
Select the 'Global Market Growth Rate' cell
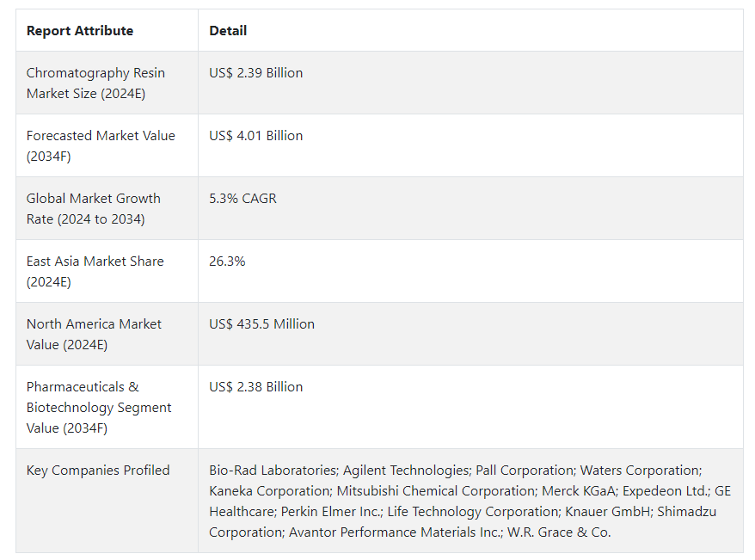coord(93,209)
